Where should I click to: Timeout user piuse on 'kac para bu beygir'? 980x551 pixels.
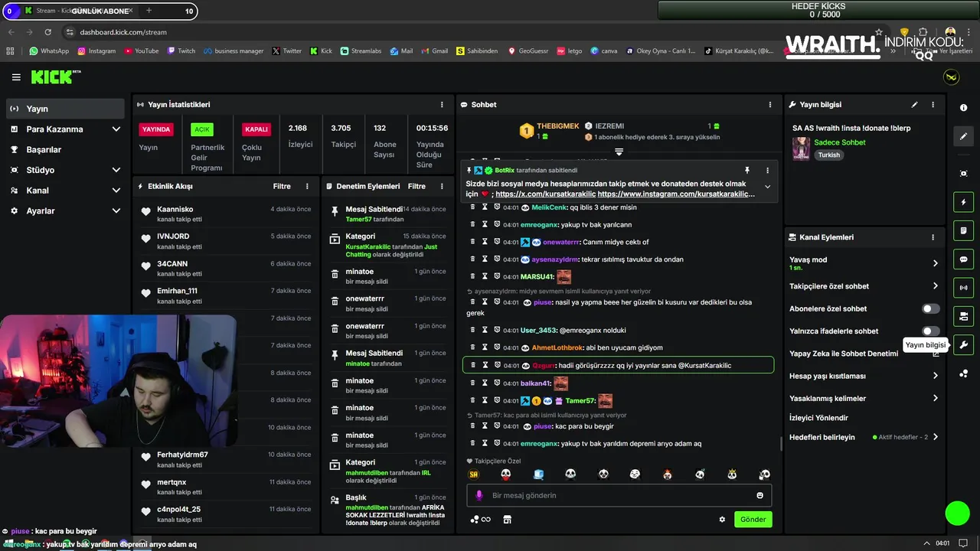point(485,426)
